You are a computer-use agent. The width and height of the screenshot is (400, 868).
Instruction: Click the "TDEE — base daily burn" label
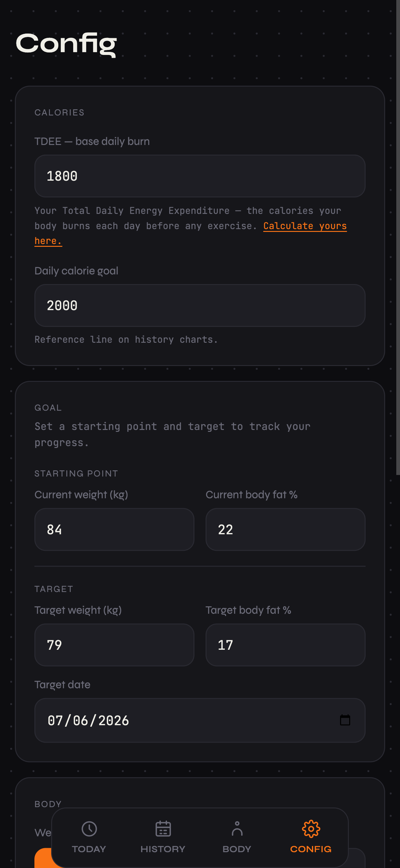click(x=92, y=142)
